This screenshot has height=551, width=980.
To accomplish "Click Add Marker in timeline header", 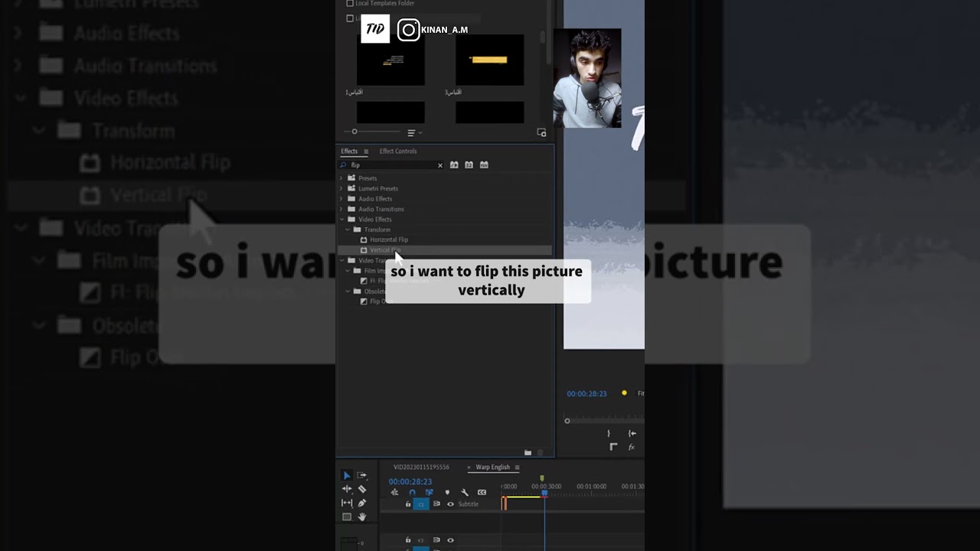I will (x=447, y=492).
